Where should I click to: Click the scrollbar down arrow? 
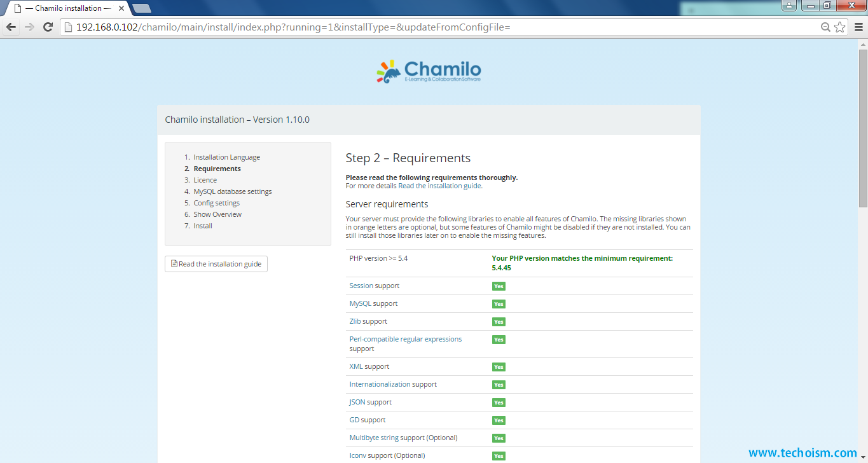(x=863, y=459)
